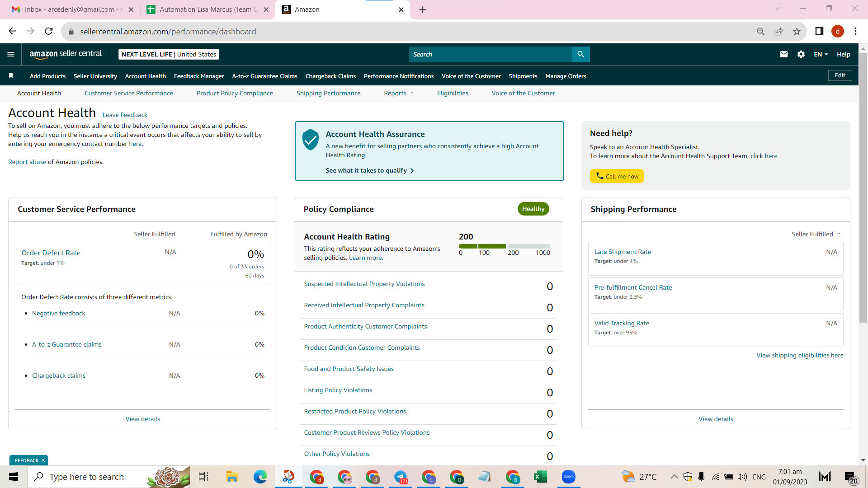Reload the page in browser toolbar
Viewport: 868px width, 488px height.
[49, 31]
